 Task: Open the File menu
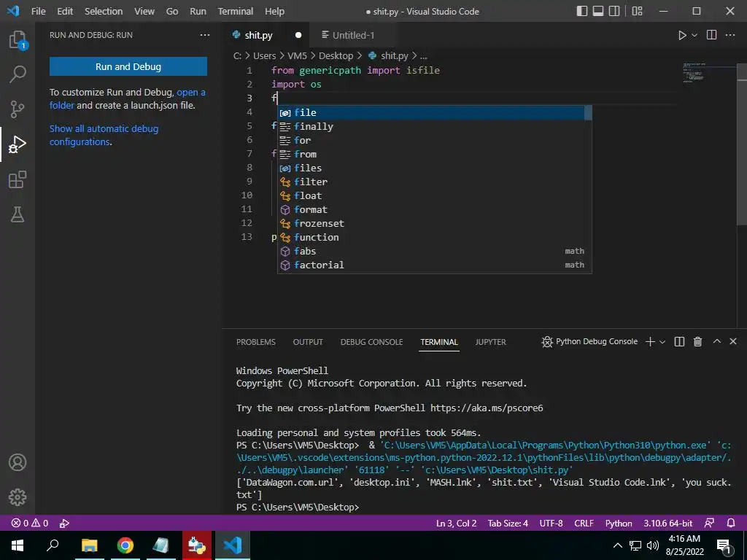pos(38,11)
